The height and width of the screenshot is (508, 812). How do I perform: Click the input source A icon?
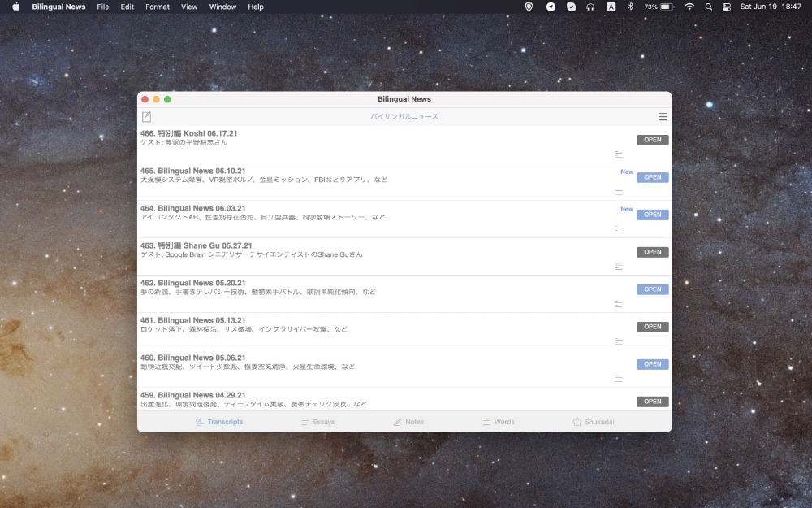(611, 7)
